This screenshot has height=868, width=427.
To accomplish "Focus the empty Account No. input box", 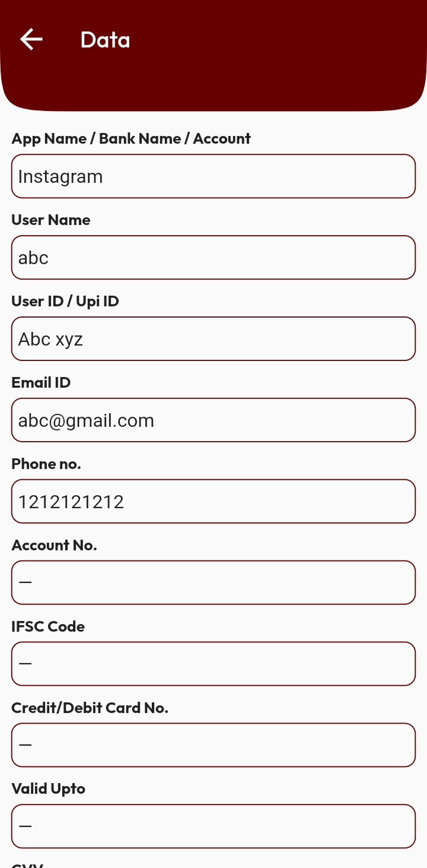I will 213,582.
